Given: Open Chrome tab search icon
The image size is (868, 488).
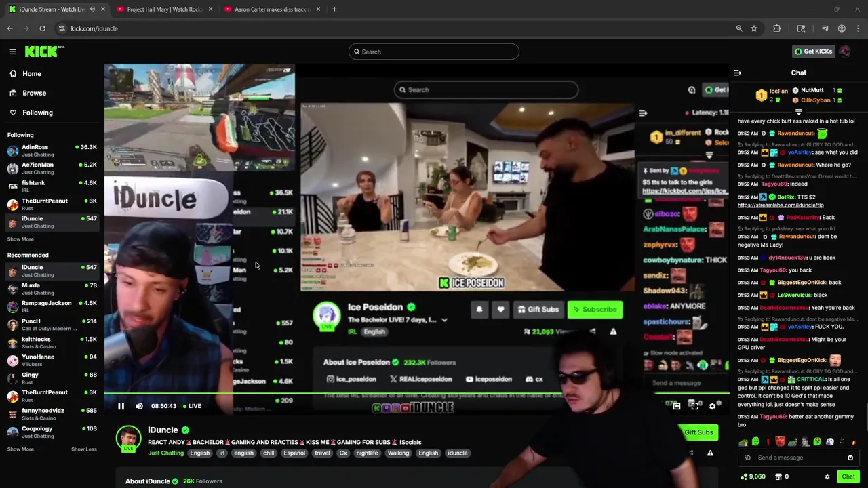Looking at the screenshot, I should coord(801,28).
